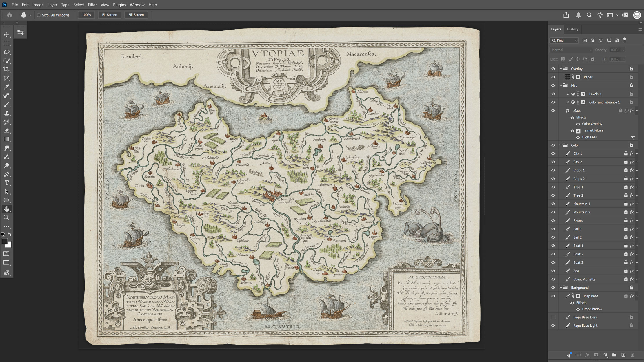This screenshot has height=362, width=644.
Task: Enable Scroll All Windows checkbox
Action: pyautogui.click(x=39, y=15)
